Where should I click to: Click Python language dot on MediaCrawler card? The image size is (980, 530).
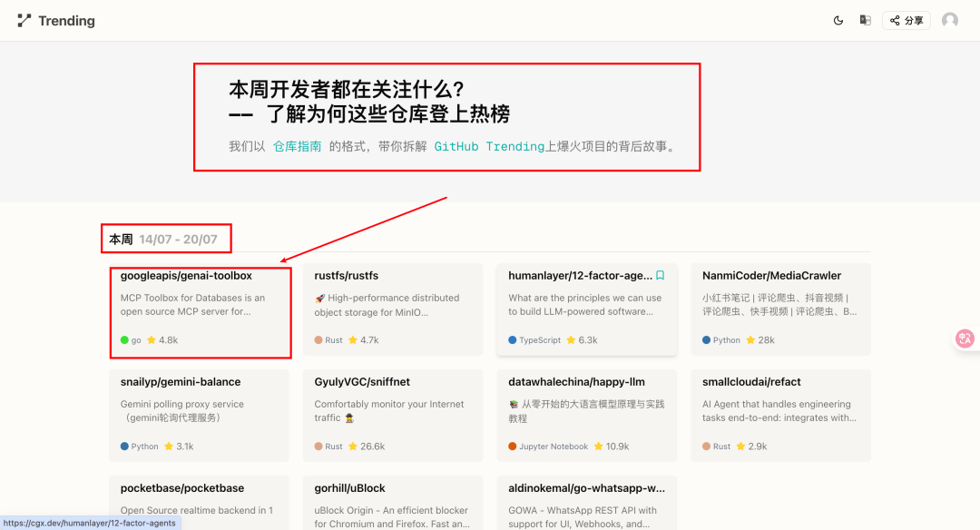pyautogui.click(x=706, y=340)
